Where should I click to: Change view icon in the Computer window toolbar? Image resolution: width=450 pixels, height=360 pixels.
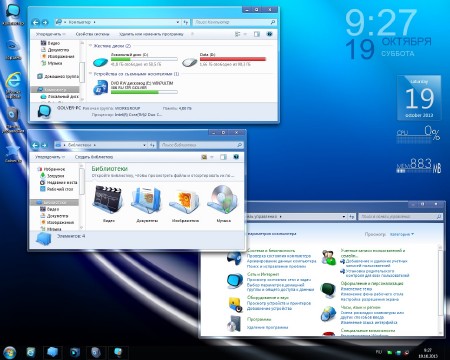pyautogui.click(x=238, y=34)
